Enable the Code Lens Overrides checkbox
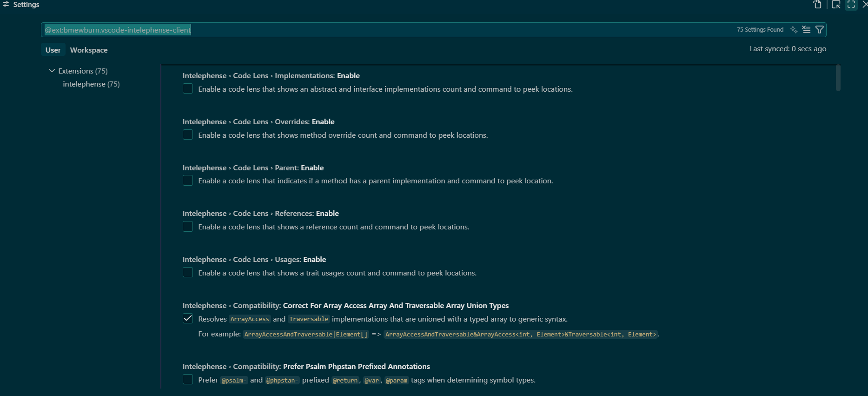The width and height of the screenshot is (868, 396). click(188, 134)
